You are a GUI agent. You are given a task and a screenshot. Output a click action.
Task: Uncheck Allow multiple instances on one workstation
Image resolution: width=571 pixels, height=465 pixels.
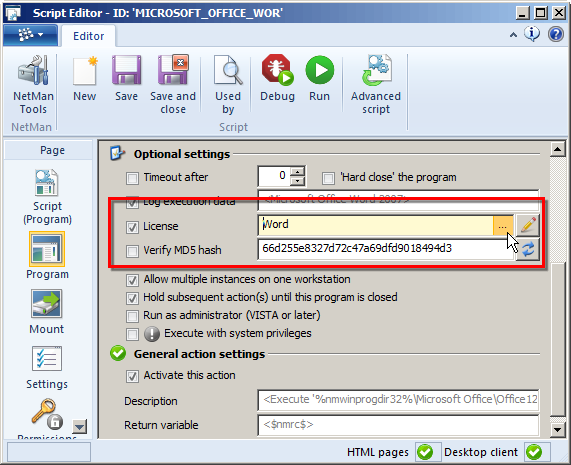click(x=132, y=280)
